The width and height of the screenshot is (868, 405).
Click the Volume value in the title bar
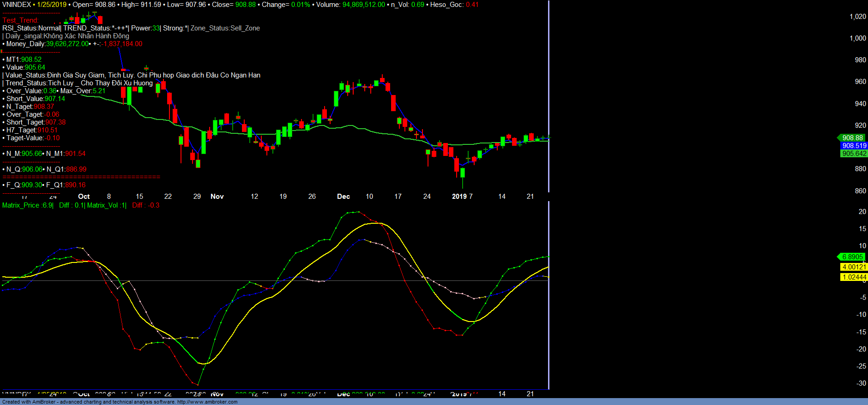[x=363, y=5]
